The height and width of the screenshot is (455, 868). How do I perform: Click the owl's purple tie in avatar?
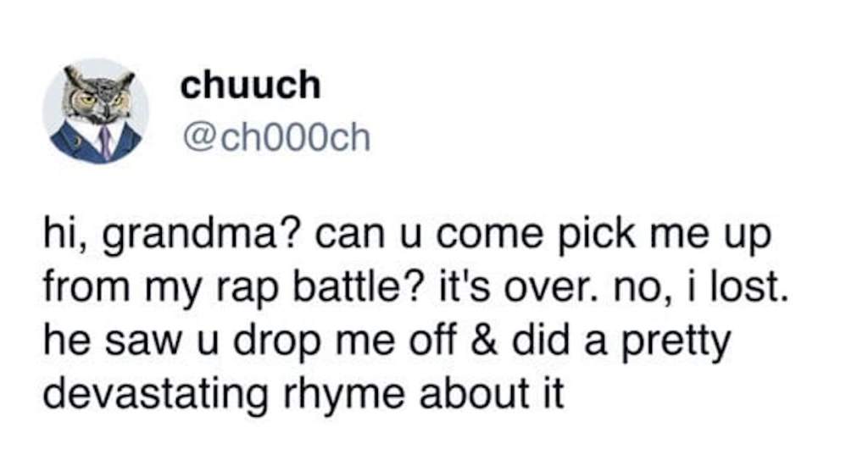click(104, 141)
